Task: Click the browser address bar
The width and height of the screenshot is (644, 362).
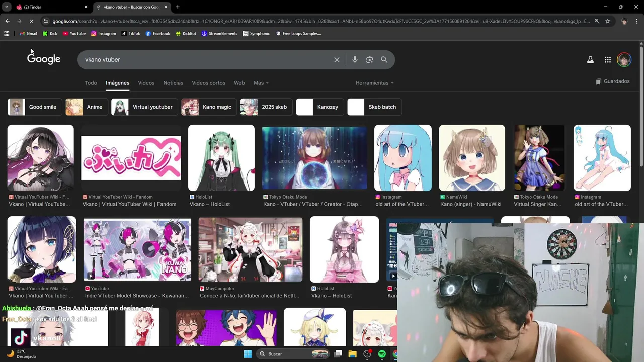Action: (x=320, y=21)
